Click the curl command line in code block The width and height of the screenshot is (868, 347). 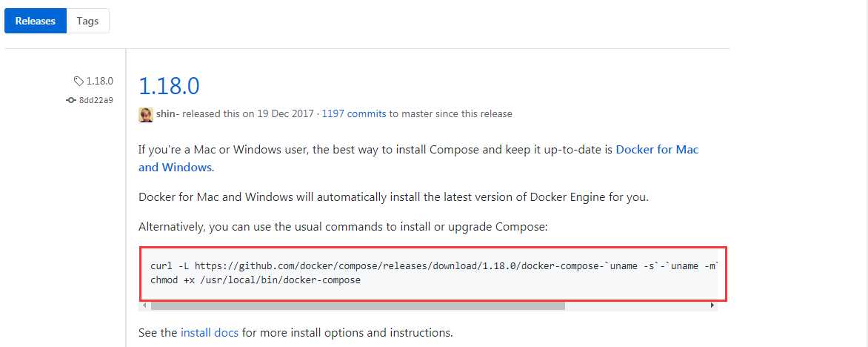point(434,267)
